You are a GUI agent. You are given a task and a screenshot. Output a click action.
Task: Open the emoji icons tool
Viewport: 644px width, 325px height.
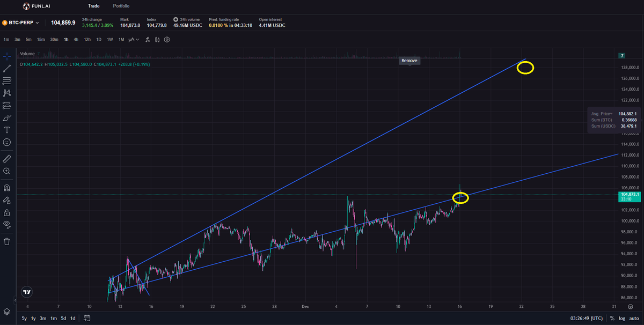[x=6, y=142]
